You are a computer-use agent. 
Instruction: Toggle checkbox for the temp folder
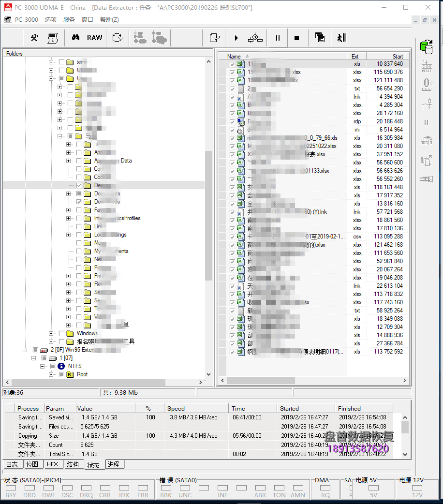pos(62,62)
